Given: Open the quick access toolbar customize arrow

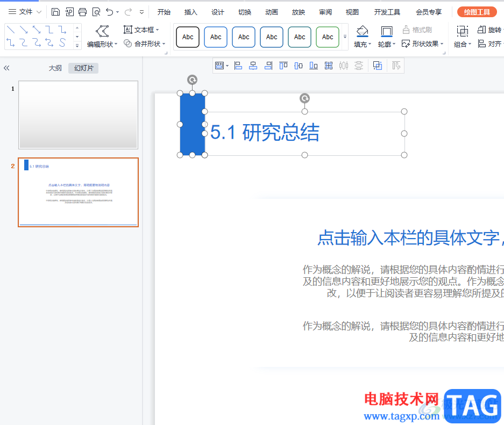Looking at the screenshot, I should tap(142, 12).
